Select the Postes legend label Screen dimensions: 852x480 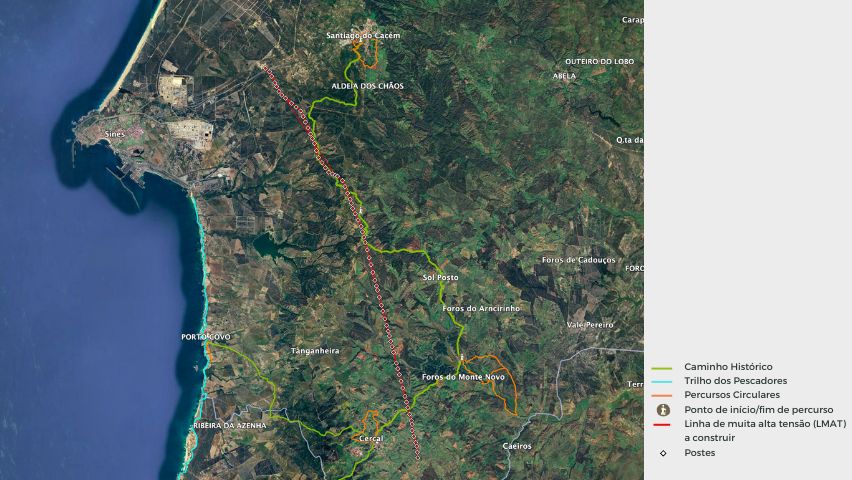click(x=699, y=453)
